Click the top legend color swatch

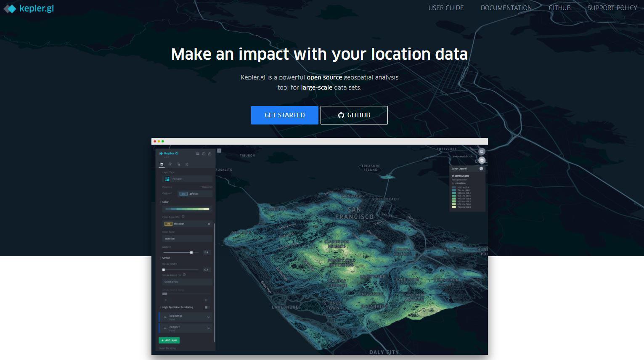454,188
